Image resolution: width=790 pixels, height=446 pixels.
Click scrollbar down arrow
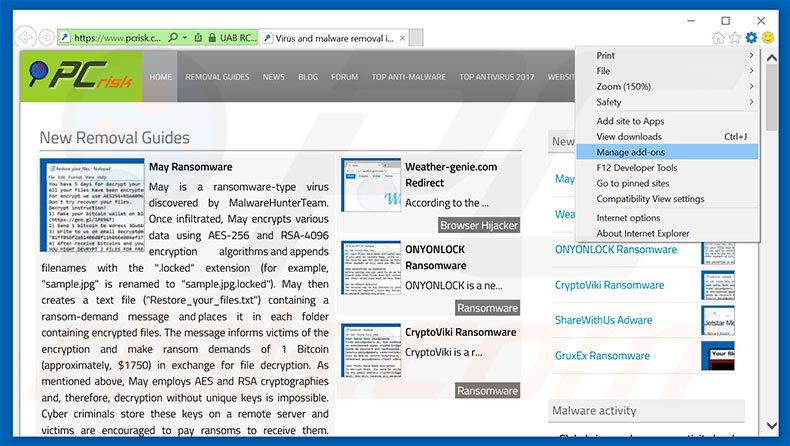click(x=771, y=426)
